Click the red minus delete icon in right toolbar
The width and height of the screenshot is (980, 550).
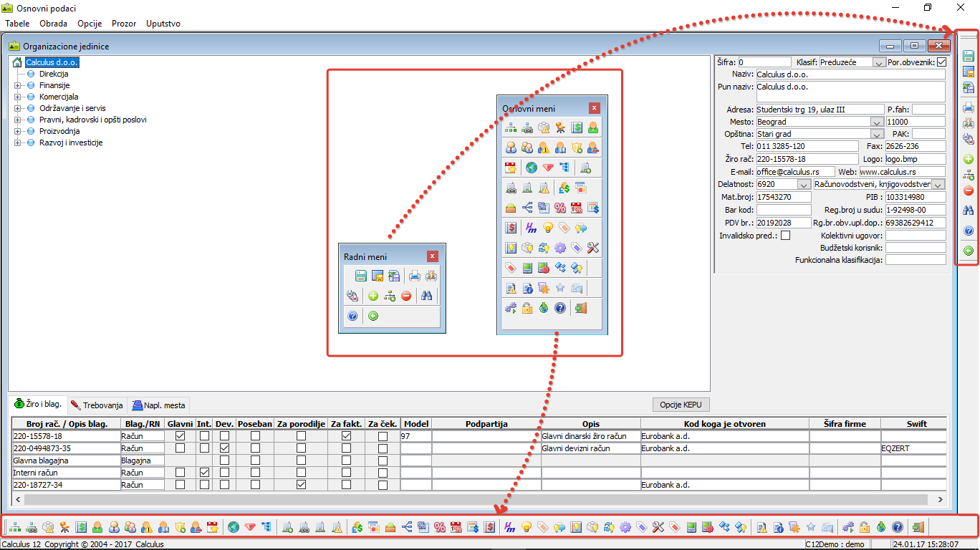(x=968, y=190)
